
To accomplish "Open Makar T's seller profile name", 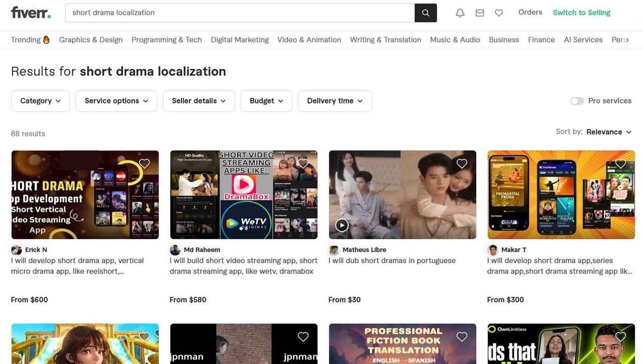I will point(514,250).
